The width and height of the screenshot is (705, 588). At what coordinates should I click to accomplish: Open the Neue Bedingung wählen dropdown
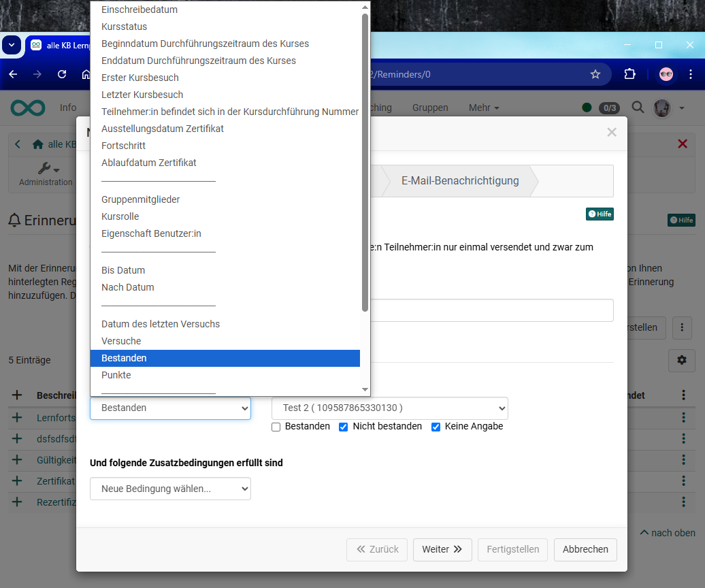(170, 488)
